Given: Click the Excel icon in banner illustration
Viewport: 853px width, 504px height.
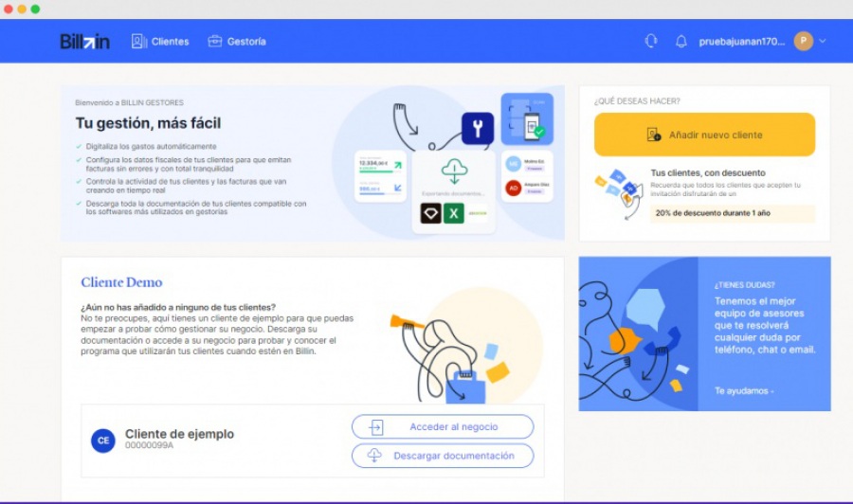Looking at the screenshot, I should coord(453,213).
